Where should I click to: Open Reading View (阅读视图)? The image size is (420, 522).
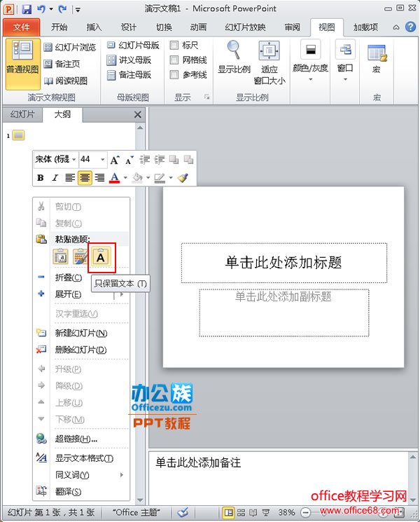tap(66, 81)
